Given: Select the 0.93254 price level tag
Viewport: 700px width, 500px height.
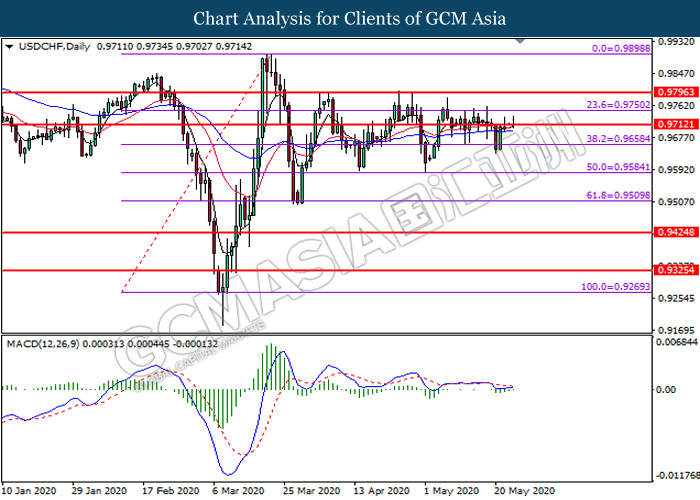Looking at the screenshot, I should 676,270.
